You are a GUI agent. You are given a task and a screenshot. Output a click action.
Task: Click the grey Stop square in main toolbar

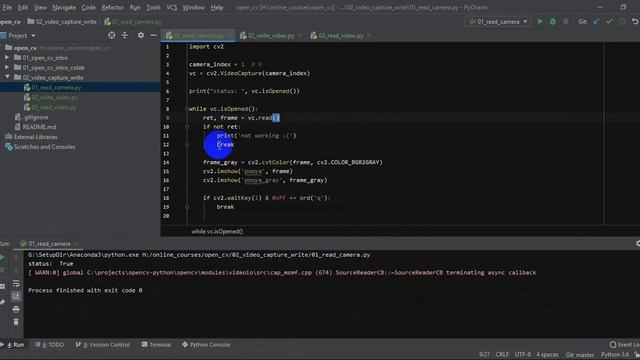point(565,21)
